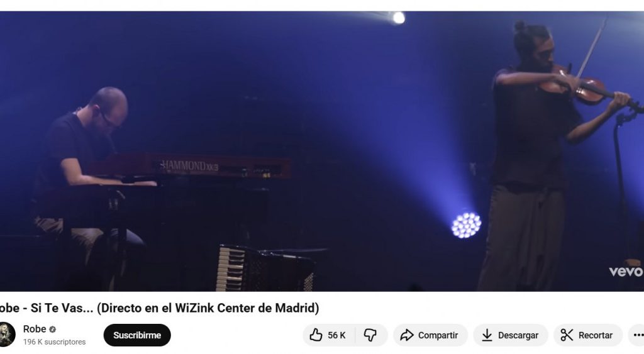Click the scissors clip icon
The height and width of the screenshot is (354, 644).
tap(567, 335)
